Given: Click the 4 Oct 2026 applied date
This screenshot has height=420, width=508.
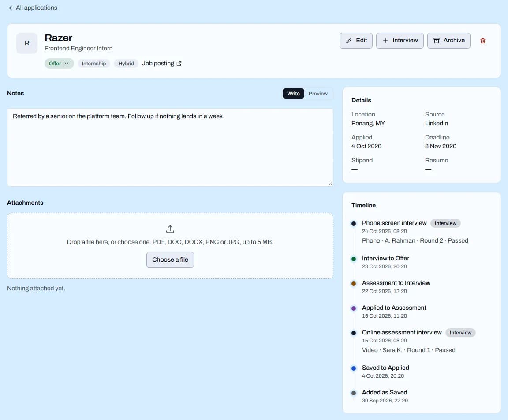Looking at the screenshot, I should pos(366,146).
